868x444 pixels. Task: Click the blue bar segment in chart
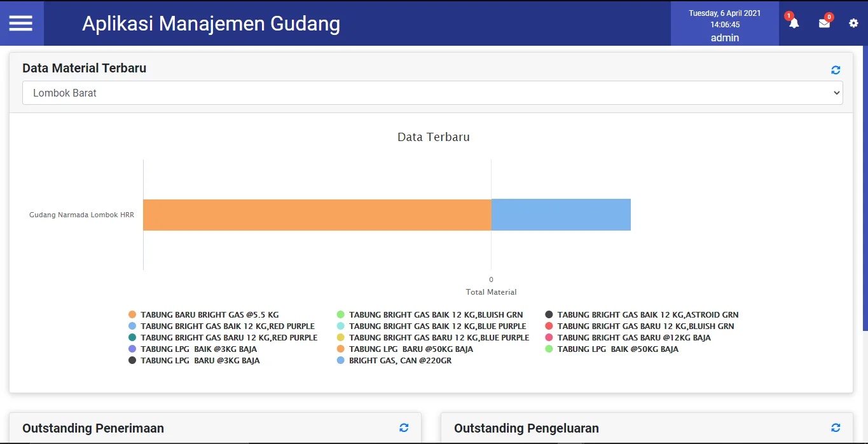coord(561,215)
